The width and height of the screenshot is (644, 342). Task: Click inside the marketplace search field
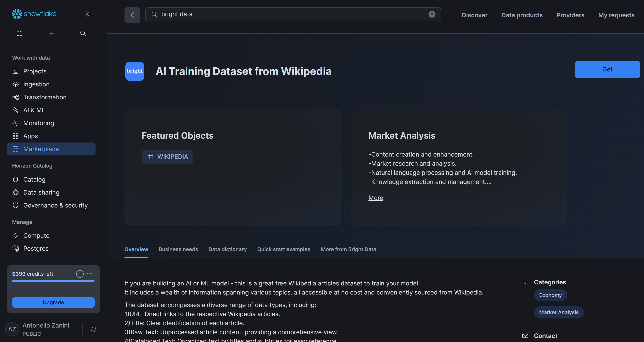tap(293, 14)
